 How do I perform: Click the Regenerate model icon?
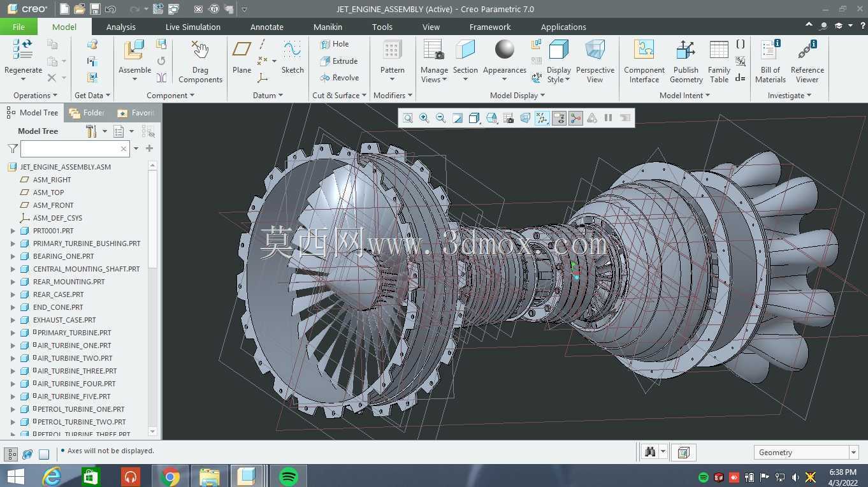point(23,50)
